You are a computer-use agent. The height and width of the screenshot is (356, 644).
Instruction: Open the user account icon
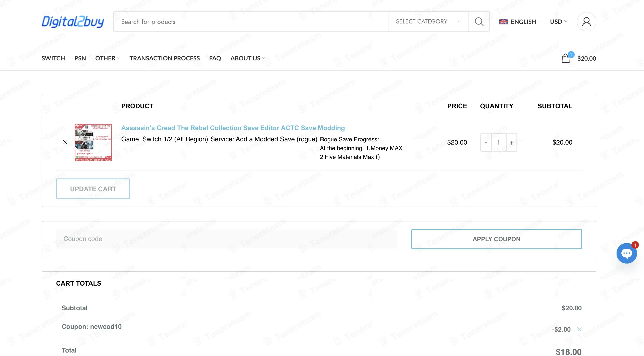click(x=586, y=22)
